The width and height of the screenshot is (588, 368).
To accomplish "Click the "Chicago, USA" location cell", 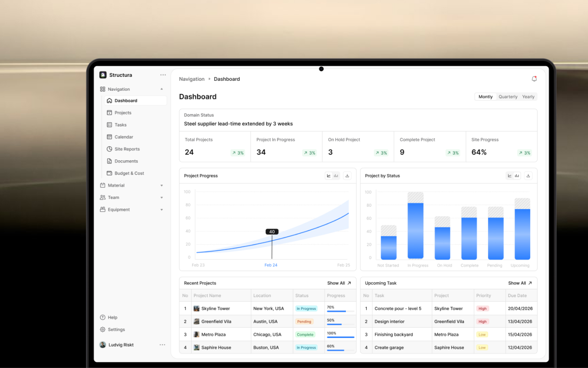I will click(267, 335).
